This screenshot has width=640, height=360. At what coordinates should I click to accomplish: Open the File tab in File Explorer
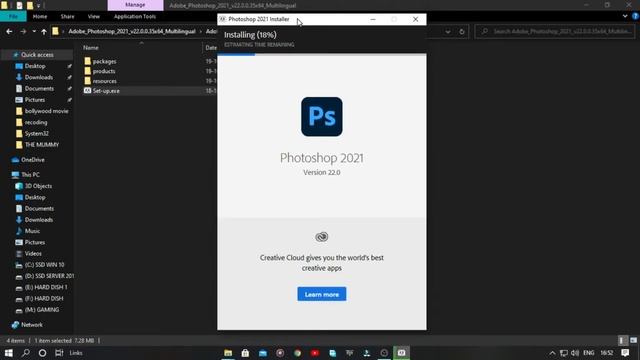pyautogui.click(x=13, y=16)
